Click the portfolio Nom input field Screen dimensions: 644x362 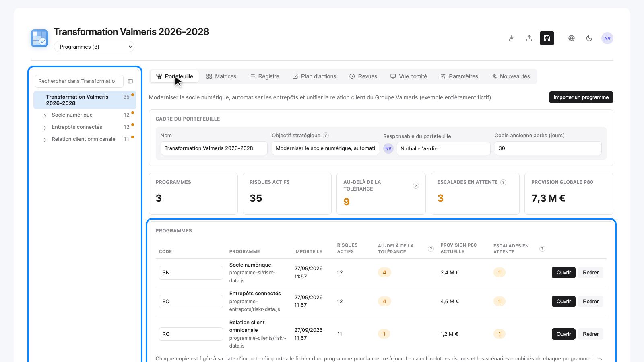(x=214, y=148)
